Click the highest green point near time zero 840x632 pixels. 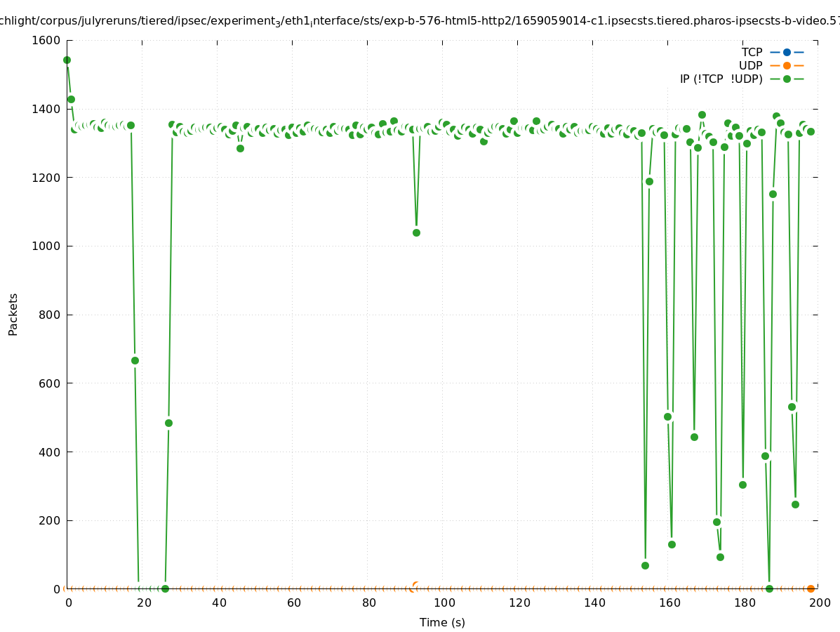[67, 60]
